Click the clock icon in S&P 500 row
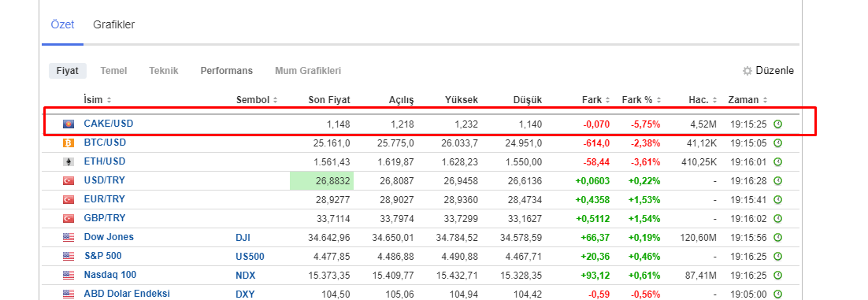The width and height of the screenshot is (868, 300). [x=777, y=256]
